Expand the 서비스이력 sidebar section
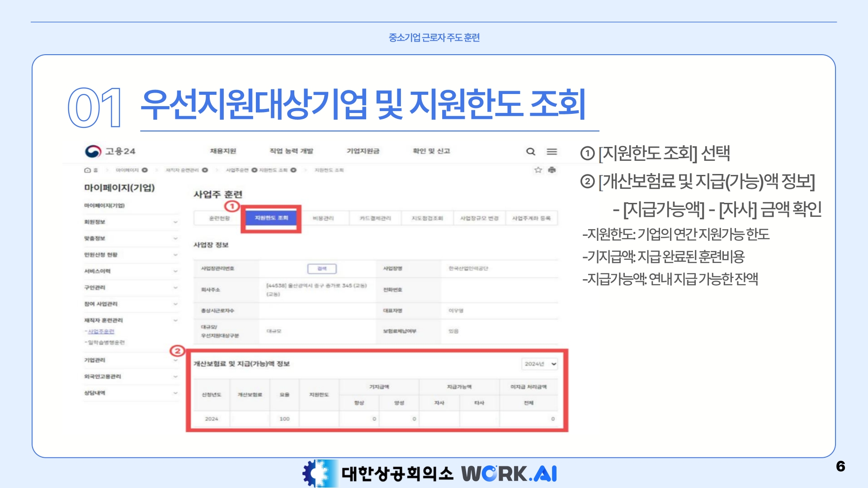This screenshot has height=488, width=868. (x=175, y=271)
